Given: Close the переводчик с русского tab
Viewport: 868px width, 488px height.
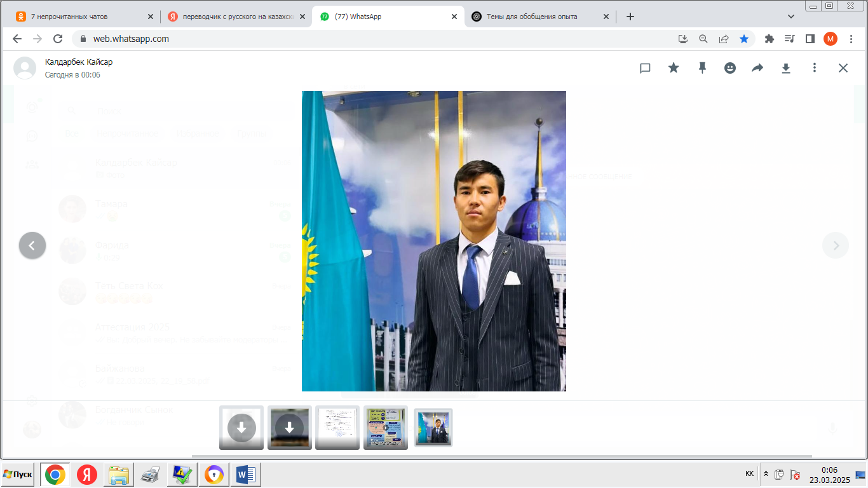Looking at the screenshot, I should [x=302, y=17].
